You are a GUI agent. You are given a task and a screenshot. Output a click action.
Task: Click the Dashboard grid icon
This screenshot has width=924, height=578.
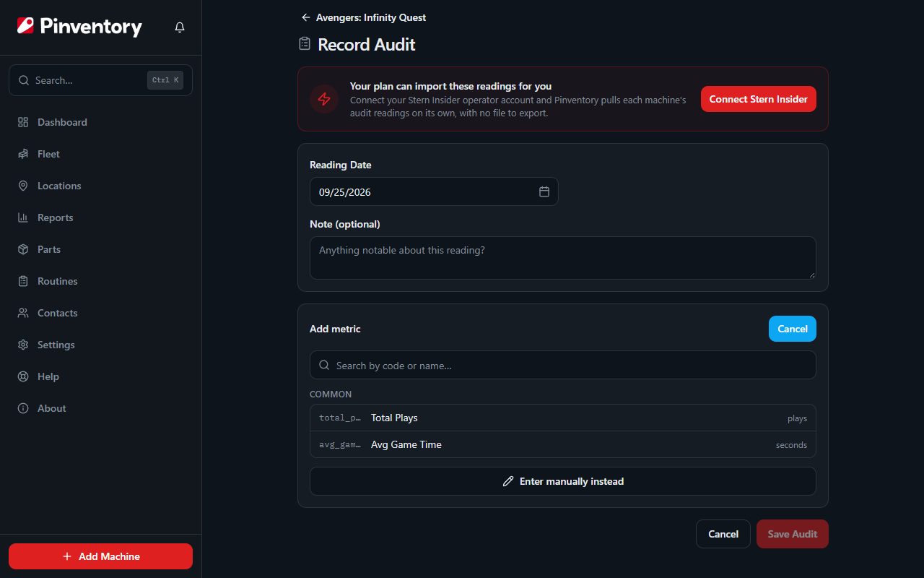23,122
